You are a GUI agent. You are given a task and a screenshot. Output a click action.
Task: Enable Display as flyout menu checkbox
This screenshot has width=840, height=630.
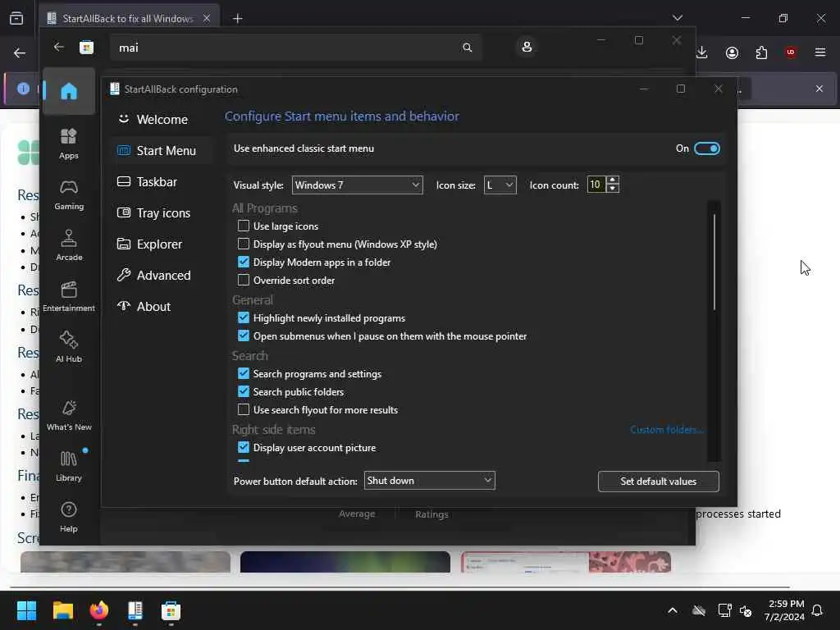(x=243, y=244)
